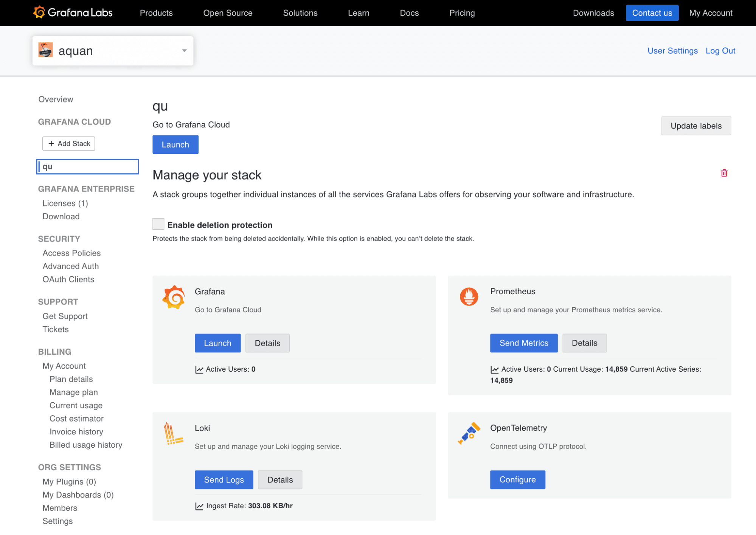Image resolution: width=756 pixels, height=535 pixels.
Task: Click the chart icon next to Ingest Rate
Action: pyautogui.click(x=199, y=506)
